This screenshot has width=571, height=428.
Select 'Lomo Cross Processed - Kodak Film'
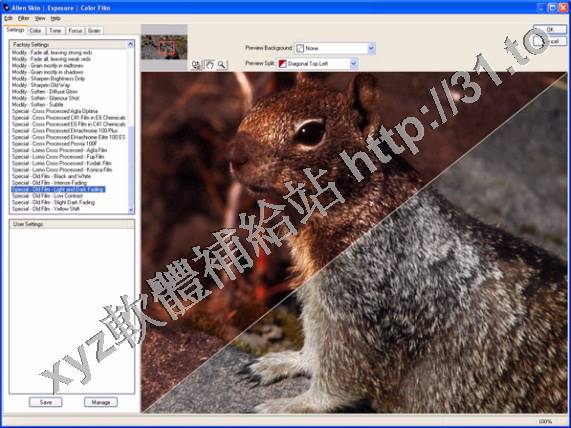[62, 163]
